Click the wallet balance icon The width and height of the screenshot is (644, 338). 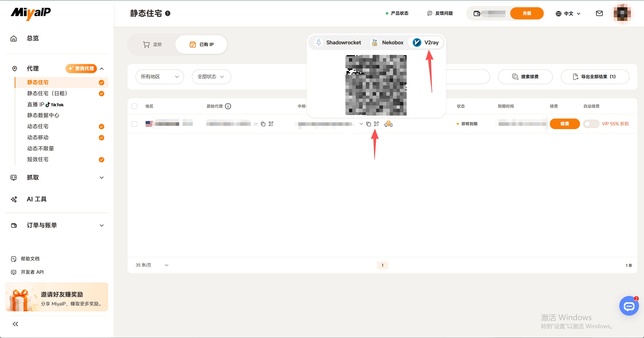[477, 13]
